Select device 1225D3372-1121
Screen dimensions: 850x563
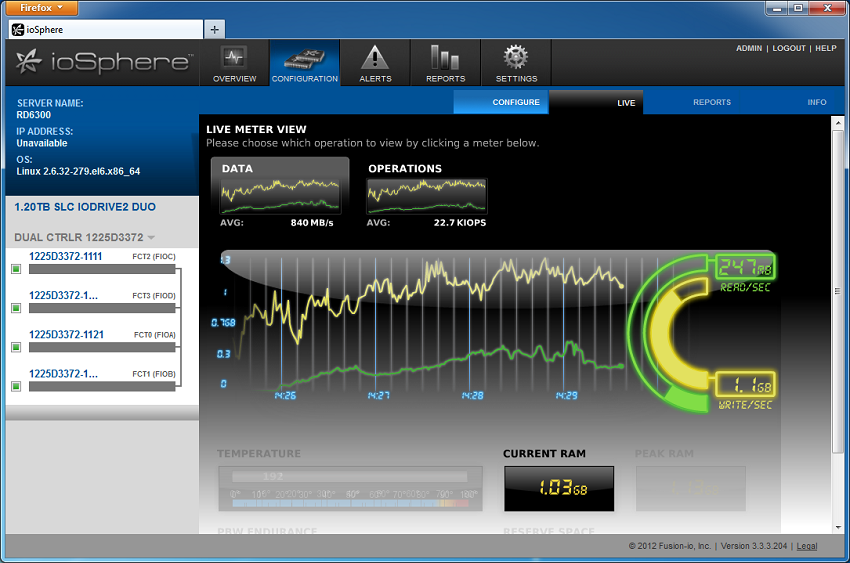[66, 334]
